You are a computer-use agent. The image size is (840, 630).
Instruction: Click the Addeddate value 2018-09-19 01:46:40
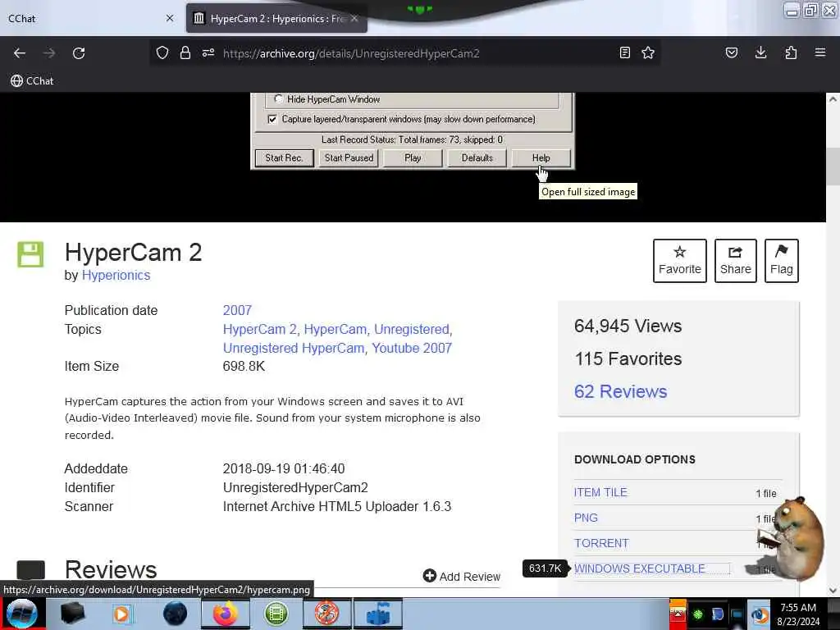(x=284, y=468)
